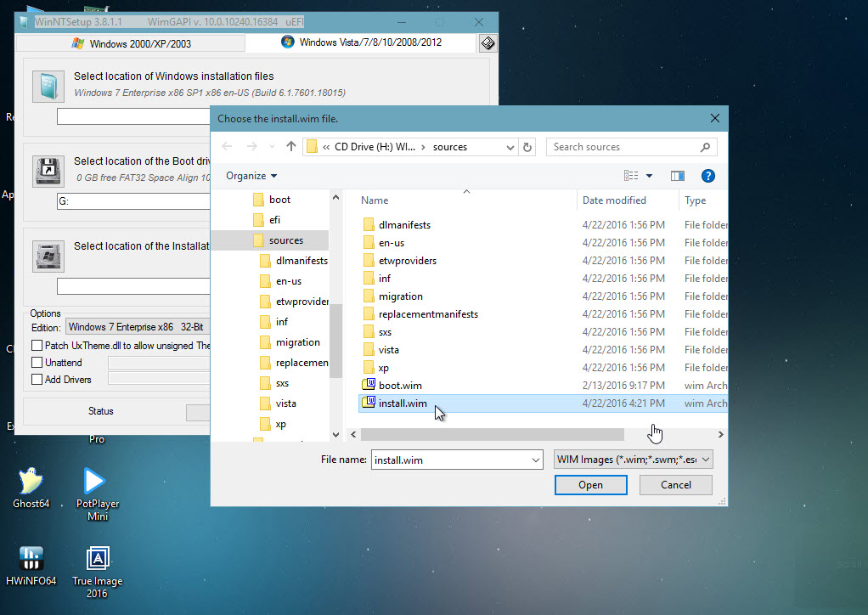Cancel the install.wim file dialog

(675, 484)
